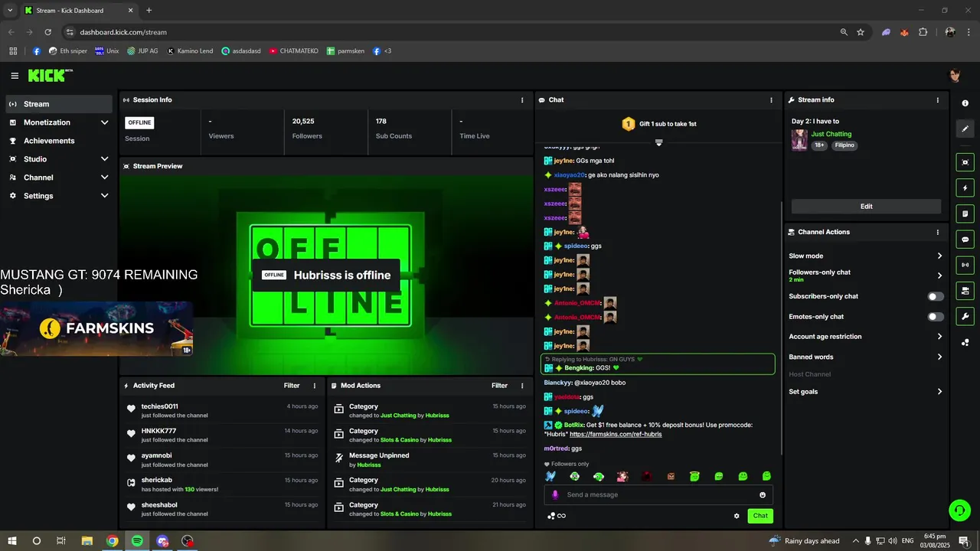The height and width of the screenshot is (551, 980).
Task: Click the Just Chatting category link in Stream info
Action: coord(831,134)
